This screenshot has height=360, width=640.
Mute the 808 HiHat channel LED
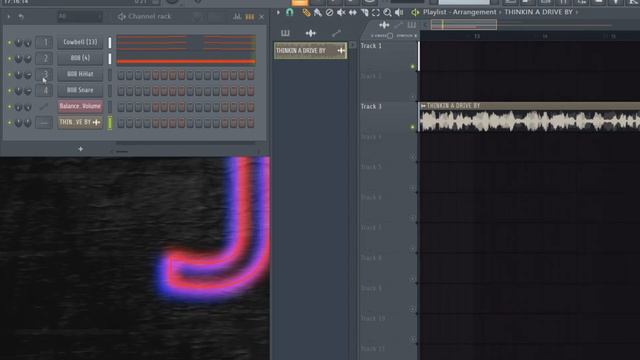[x=9, y=75]
